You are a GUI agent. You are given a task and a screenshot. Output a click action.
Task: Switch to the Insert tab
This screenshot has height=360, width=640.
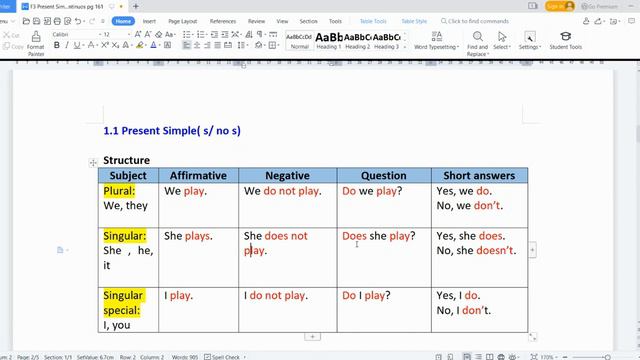149,21
